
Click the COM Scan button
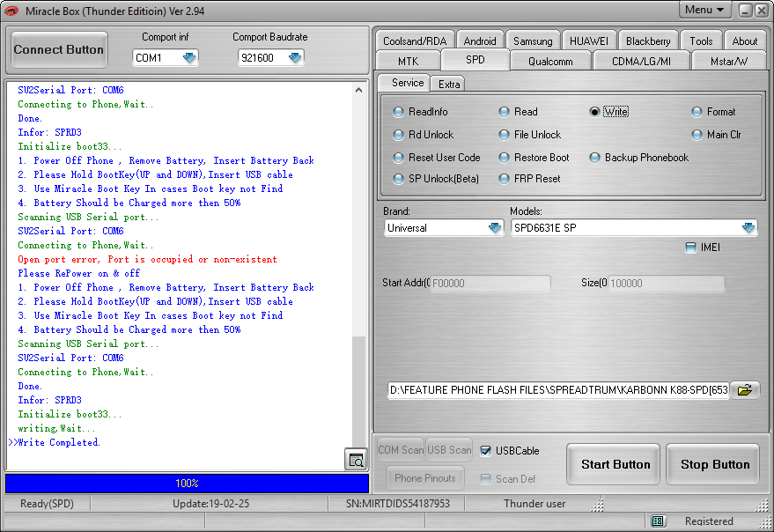pyautogui.click(x=401, y=450)
